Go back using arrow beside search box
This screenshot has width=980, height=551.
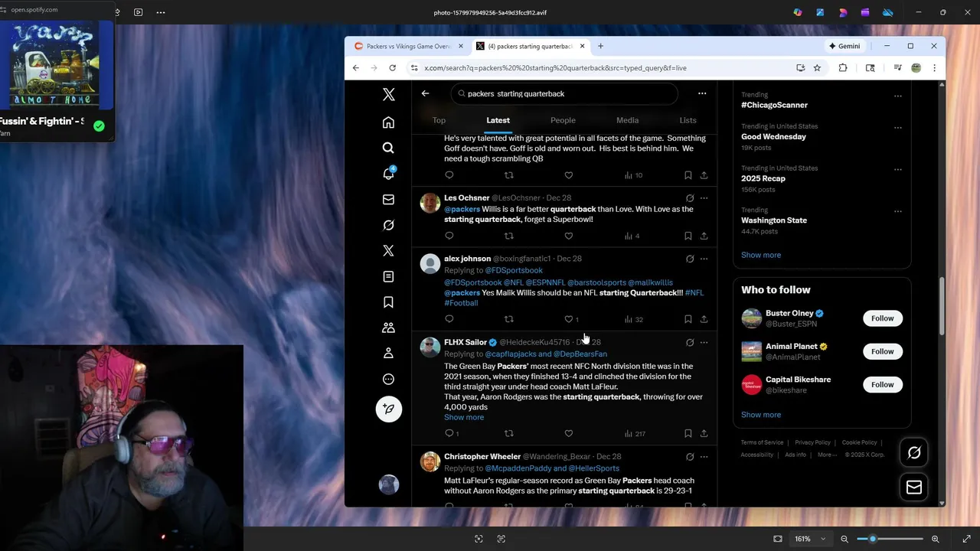click(x=426, y=93)
